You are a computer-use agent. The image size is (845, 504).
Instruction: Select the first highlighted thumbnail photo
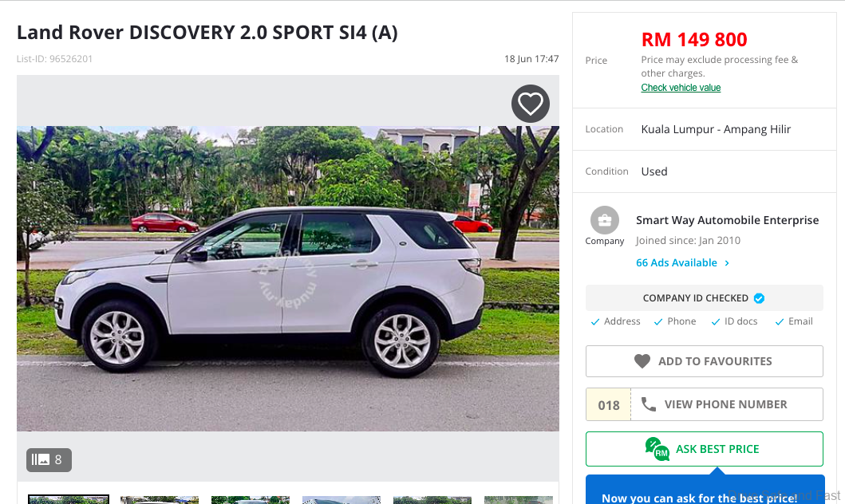click(69, 499)
